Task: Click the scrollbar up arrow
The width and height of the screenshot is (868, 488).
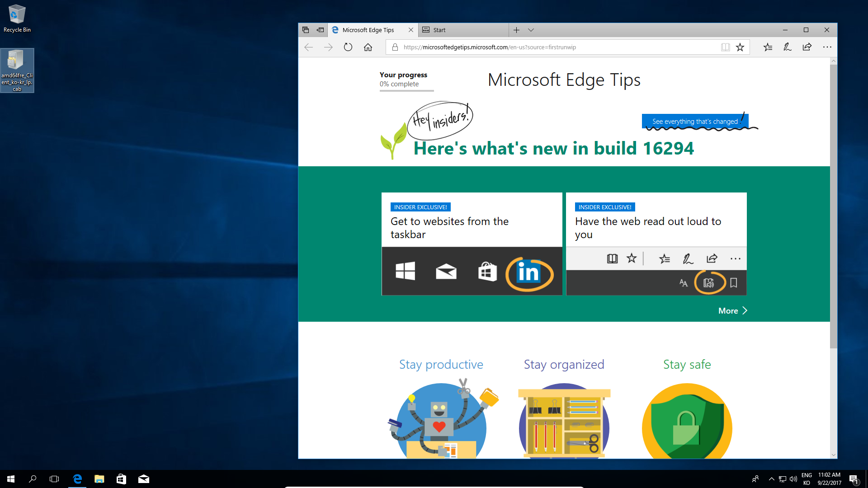Action: click(833, 61)
